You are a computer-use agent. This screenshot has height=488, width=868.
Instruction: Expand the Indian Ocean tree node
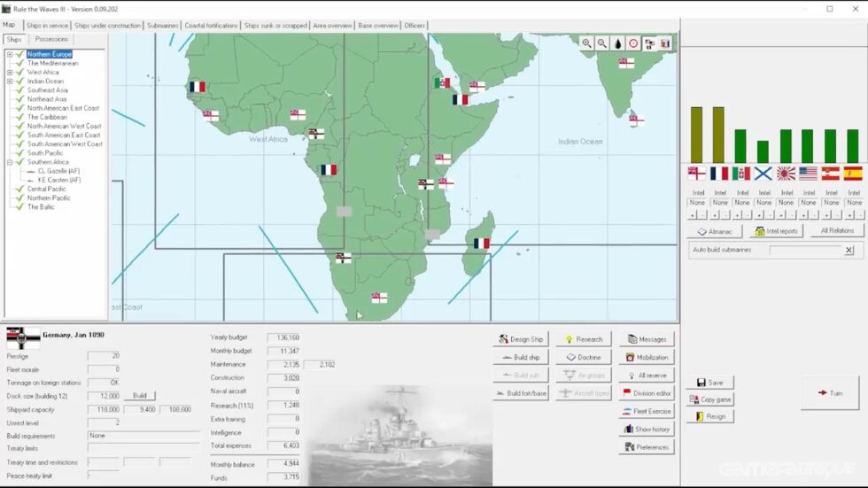10,81
